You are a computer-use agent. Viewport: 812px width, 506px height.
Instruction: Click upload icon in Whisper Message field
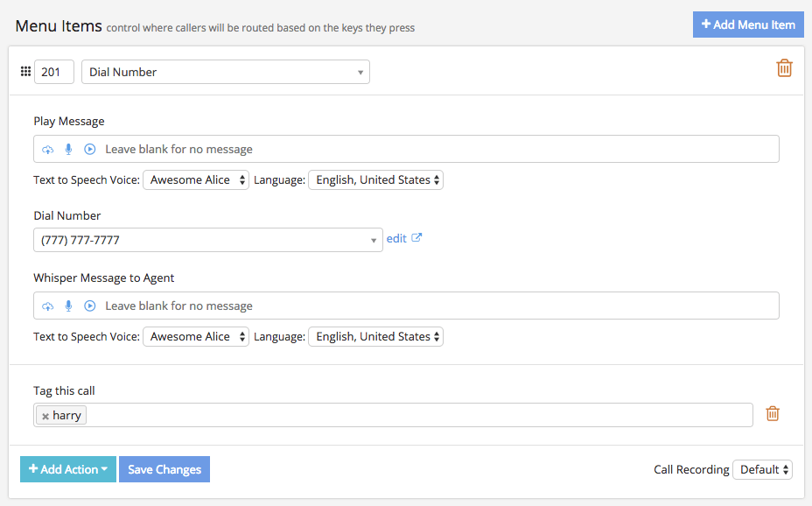pos(48,306)
